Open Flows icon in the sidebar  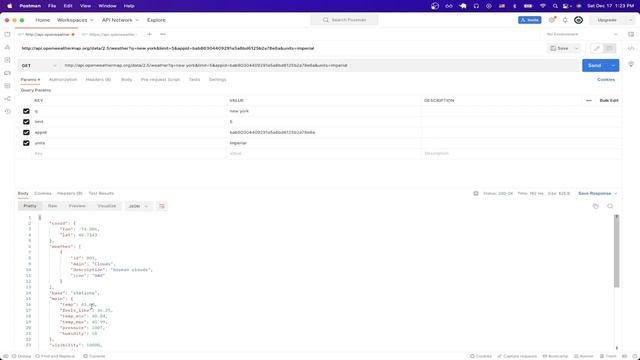click(x=7, y=99)
